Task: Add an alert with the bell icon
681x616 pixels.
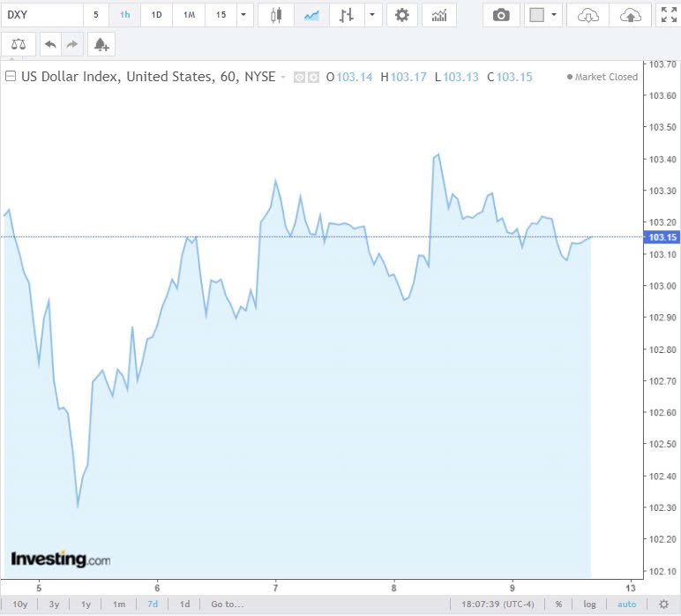Action: (x=101, y=44)
